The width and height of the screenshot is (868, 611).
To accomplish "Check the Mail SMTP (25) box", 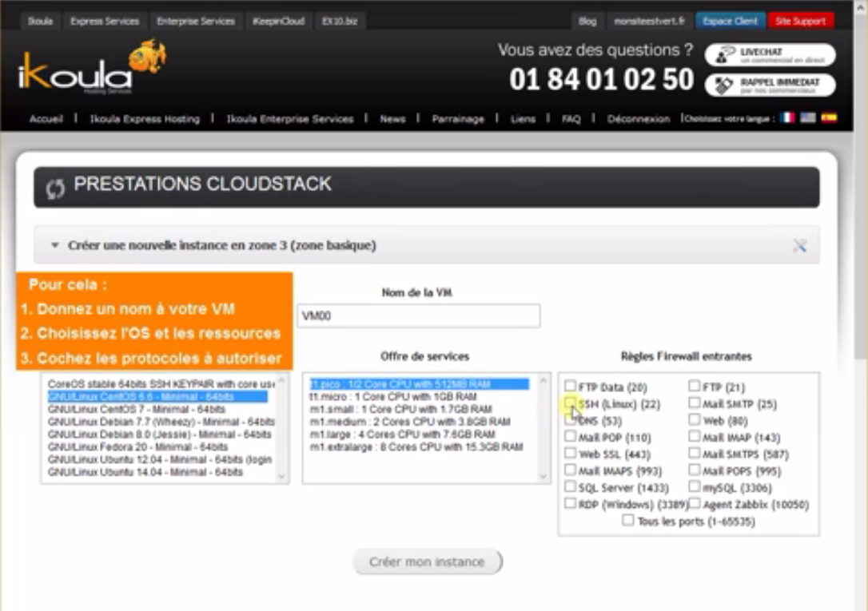I will [695, 403].
